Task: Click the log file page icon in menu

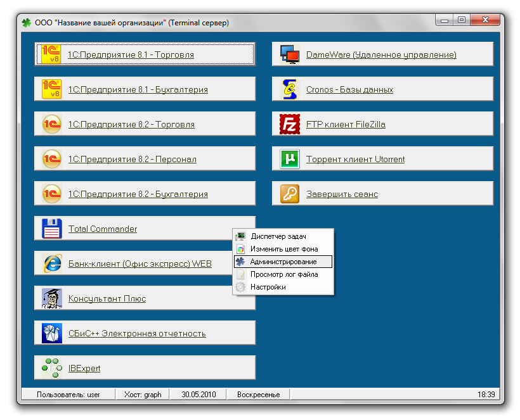Action: (240, 274)
